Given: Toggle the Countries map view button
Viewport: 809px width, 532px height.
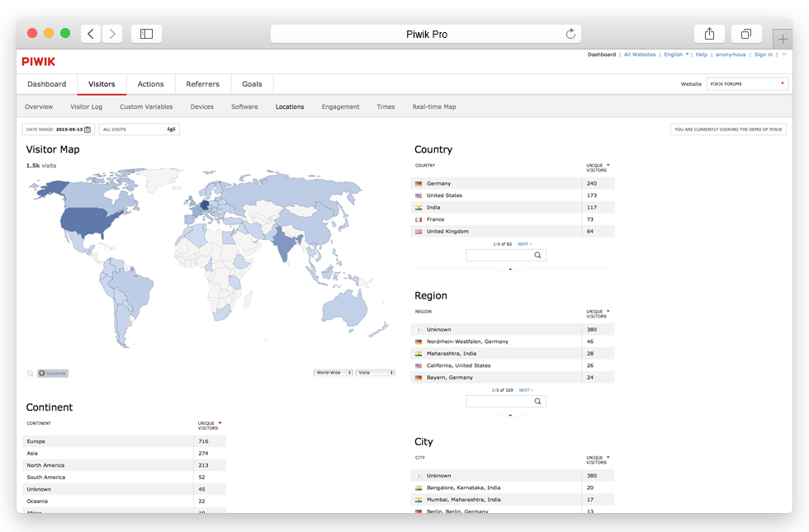Looking at the screenshot, I should pyautogui.click(x=53, y=373).
